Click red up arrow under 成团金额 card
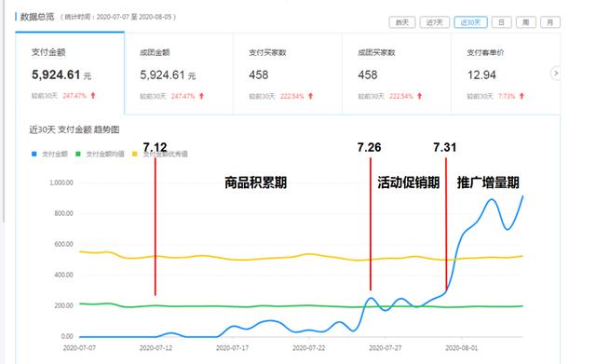596x364 pixels. [x=201, y=96]
